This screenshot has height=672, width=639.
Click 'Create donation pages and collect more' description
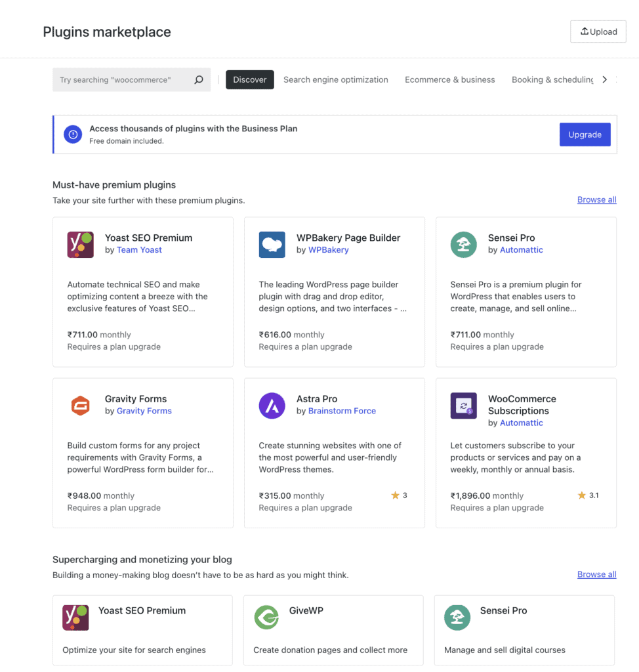click(330, 650)
